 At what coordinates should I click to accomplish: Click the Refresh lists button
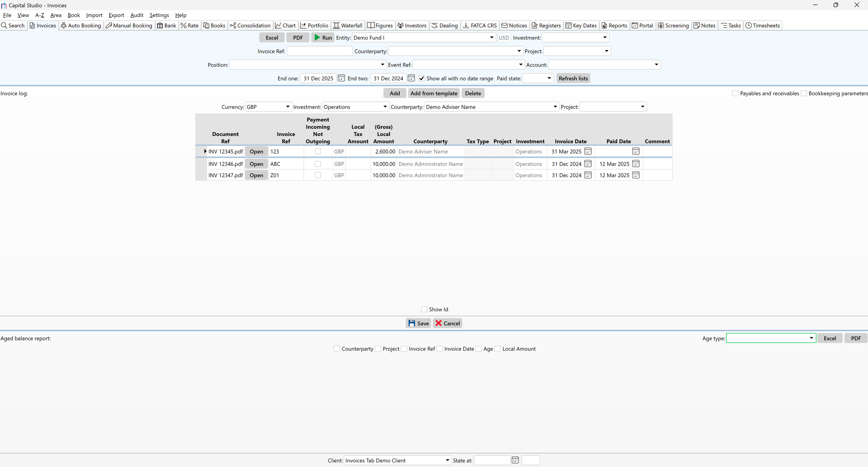pyautogui.click(x=573, y=78)
